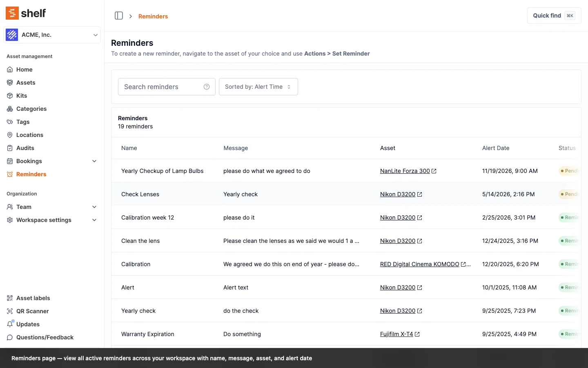Expand the Team submenu chevron
This screenshot has width=588, height=368.
94,207
